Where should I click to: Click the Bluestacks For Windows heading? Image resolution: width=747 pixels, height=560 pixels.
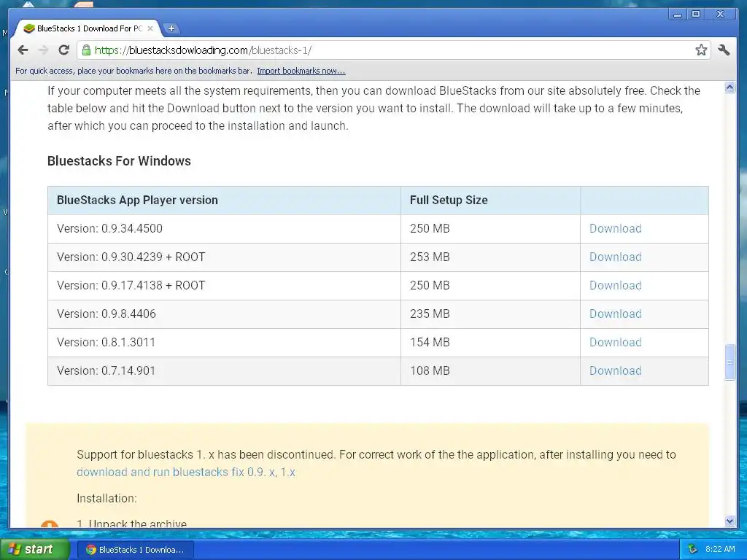[119, 161]
